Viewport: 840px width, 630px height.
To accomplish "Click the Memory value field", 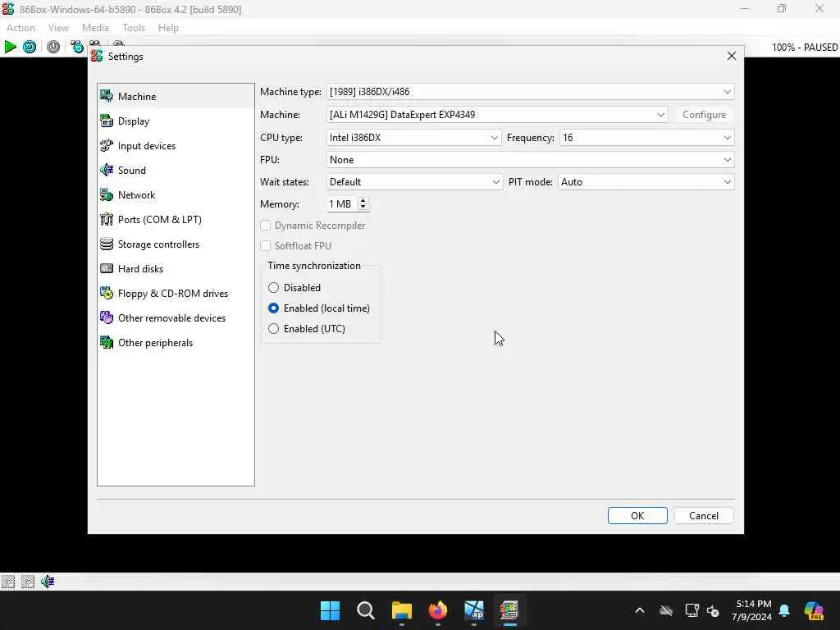I will [342, 204].
